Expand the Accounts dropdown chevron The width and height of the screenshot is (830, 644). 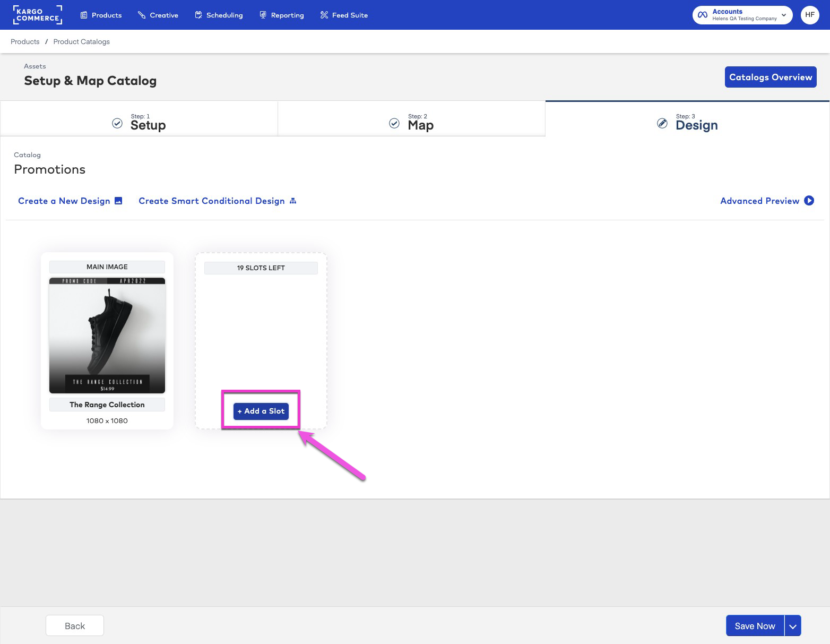coord(783,15)
